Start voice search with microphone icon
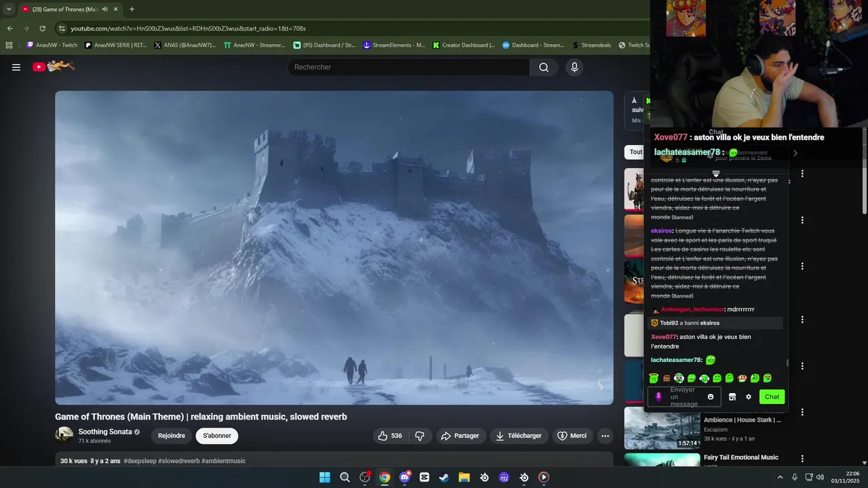Screen dimensions: 868x488 click(574, 67)
